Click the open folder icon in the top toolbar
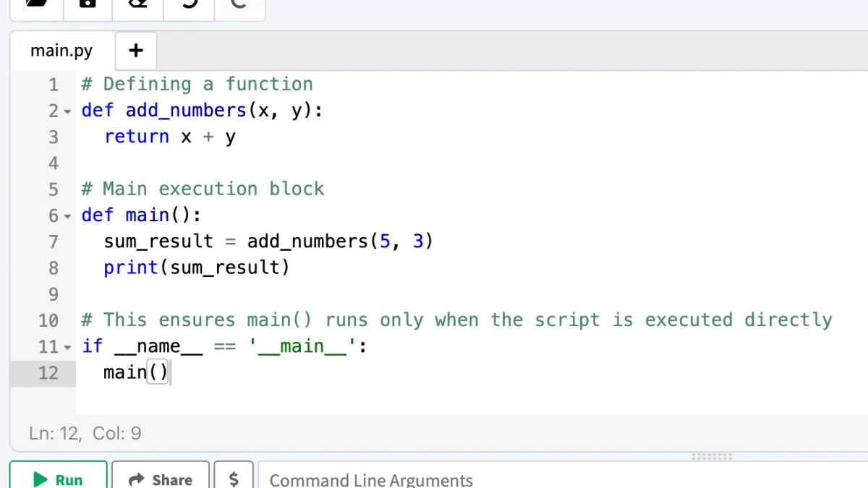The height and width of the screenshot is (488, 868). click(x=38, y=3)
